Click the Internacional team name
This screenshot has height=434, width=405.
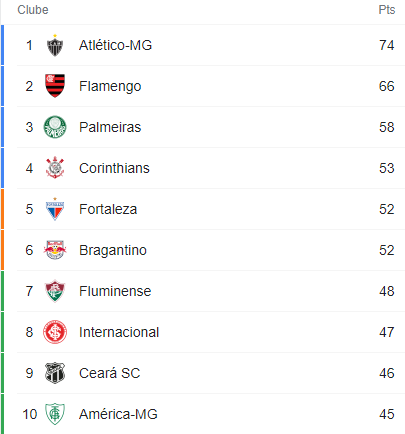pyautogui.click(x=119, y=332)
